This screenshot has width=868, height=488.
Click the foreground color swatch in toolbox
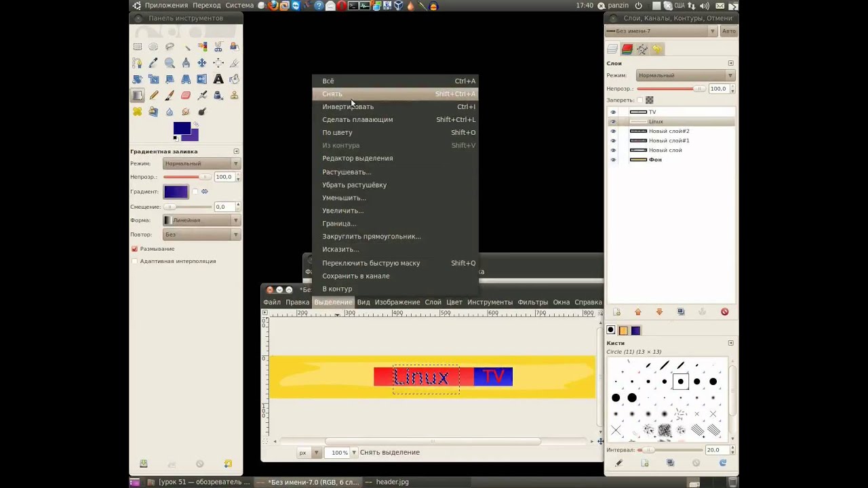181,129
